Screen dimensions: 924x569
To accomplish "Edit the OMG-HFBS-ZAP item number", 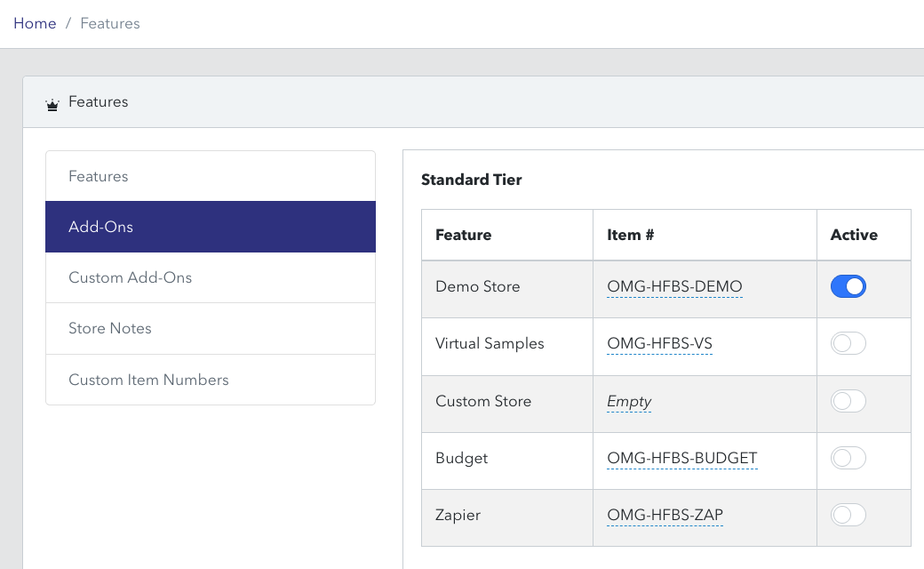I will point(665,516).
